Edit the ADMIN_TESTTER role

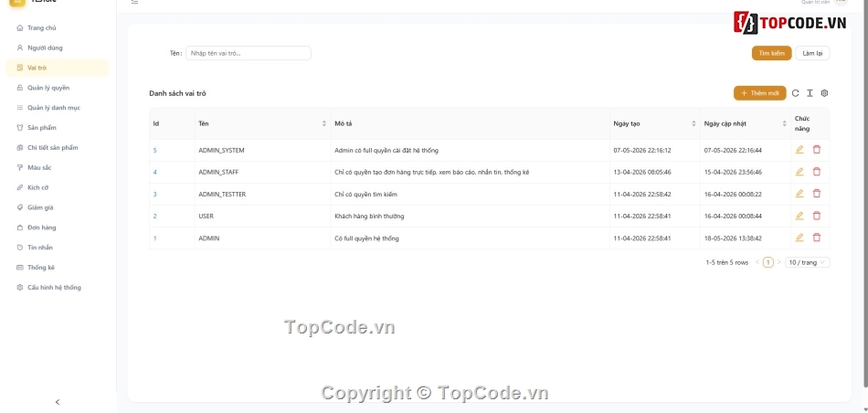tap(799, 194)
